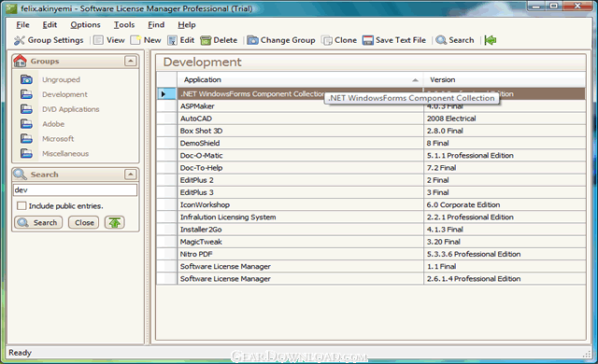
Task: Click Save Text File icon
Action: tap(367, 40)
